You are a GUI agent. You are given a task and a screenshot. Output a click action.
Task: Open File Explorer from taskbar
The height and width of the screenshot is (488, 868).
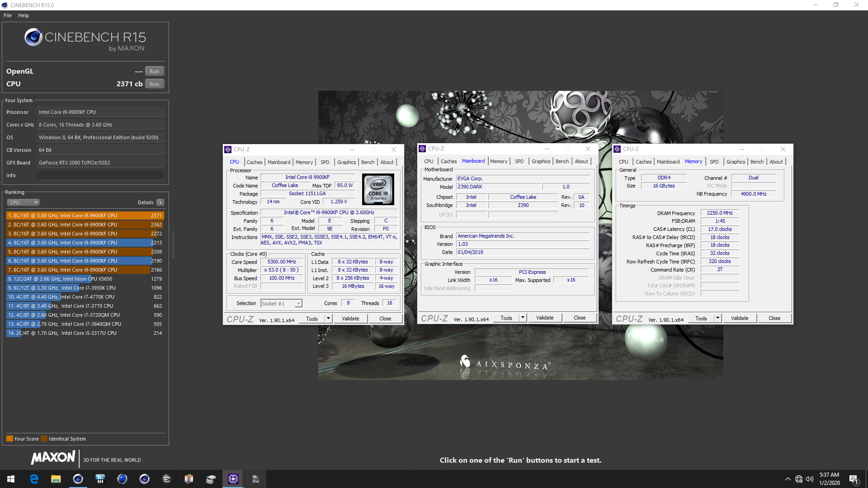(56, 479)
